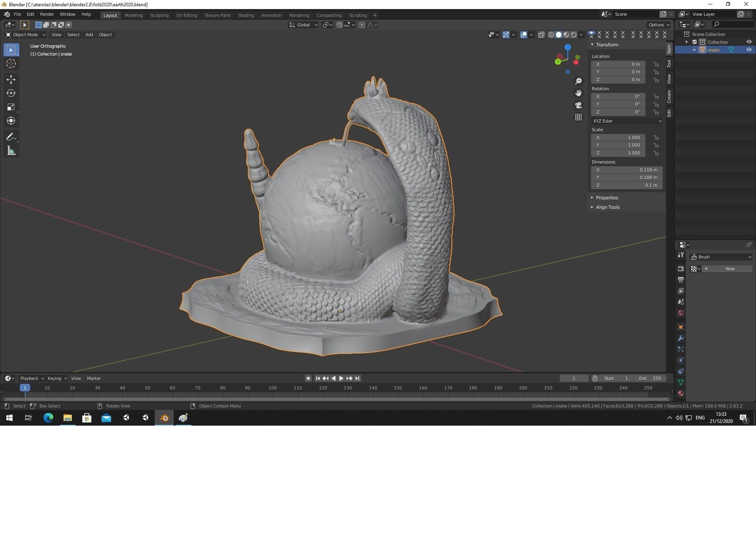The height and width of the screenshot is (536, 756).
Task: Jump to timeline start frame
Action: pyautogui.click(x=318, y=378)
